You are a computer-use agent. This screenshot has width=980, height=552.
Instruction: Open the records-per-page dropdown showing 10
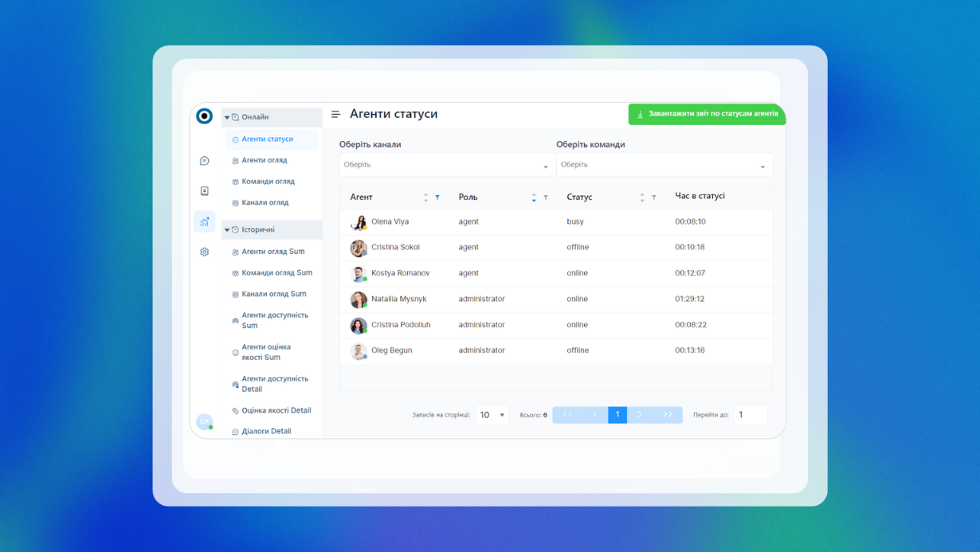tap(492, 414)
